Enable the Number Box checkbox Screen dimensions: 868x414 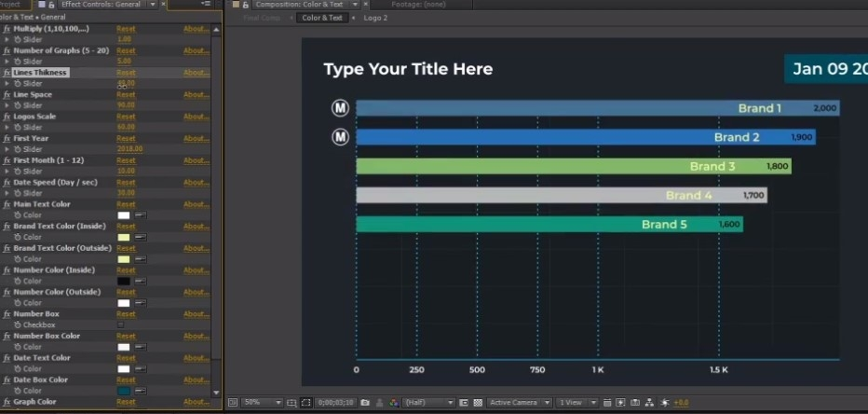[x=120, y=325]
